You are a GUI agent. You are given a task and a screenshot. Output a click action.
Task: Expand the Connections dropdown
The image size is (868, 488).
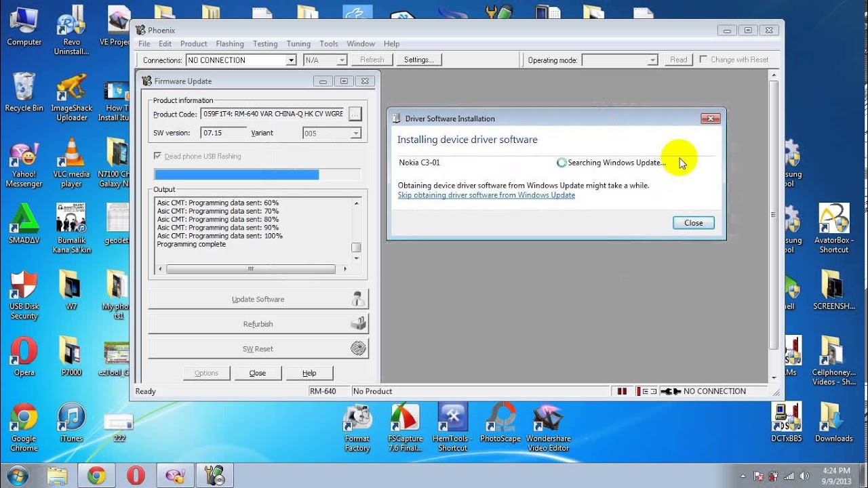pyautogui.click(x=290, y=60)
